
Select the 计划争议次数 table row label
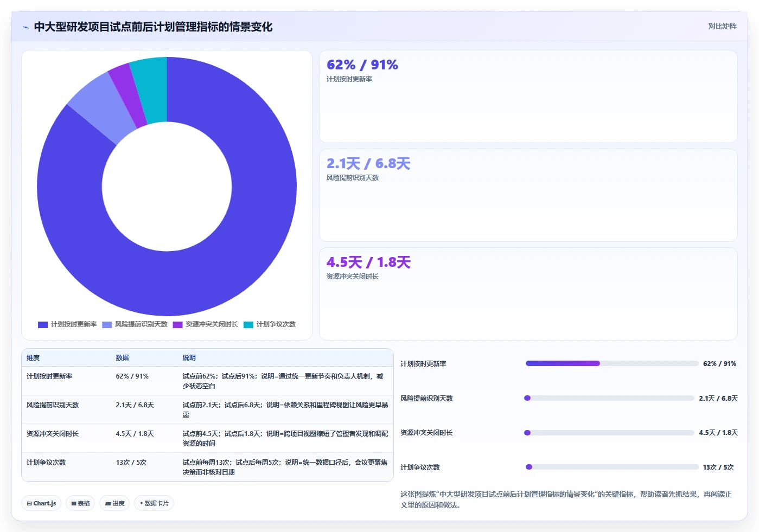coord(46,463)
